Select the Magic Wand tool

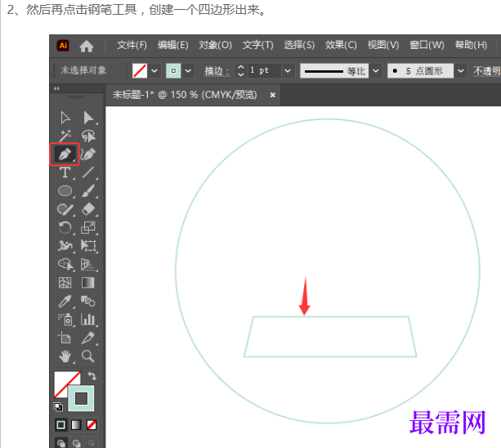point(65,136)
